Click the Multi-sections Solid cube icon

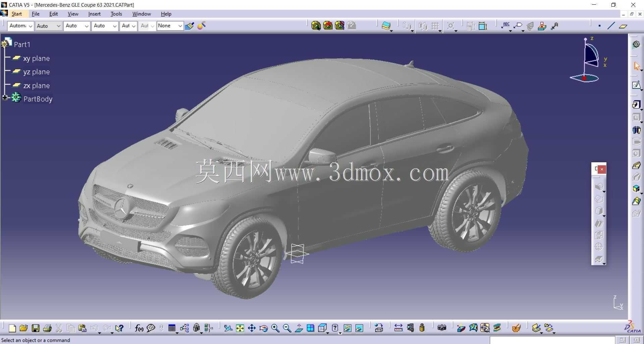[636, 189]
